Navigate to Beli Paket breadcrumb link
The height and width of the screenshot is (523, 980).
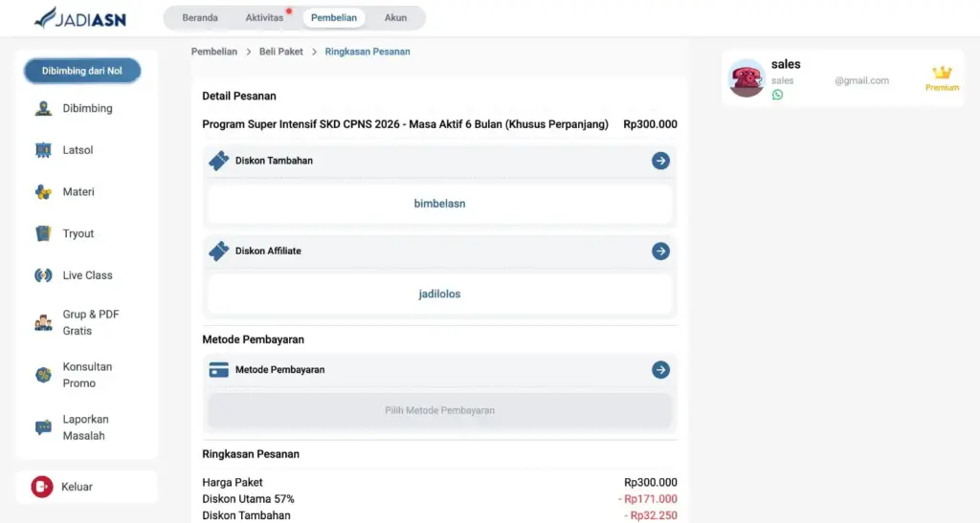(281, 52)
